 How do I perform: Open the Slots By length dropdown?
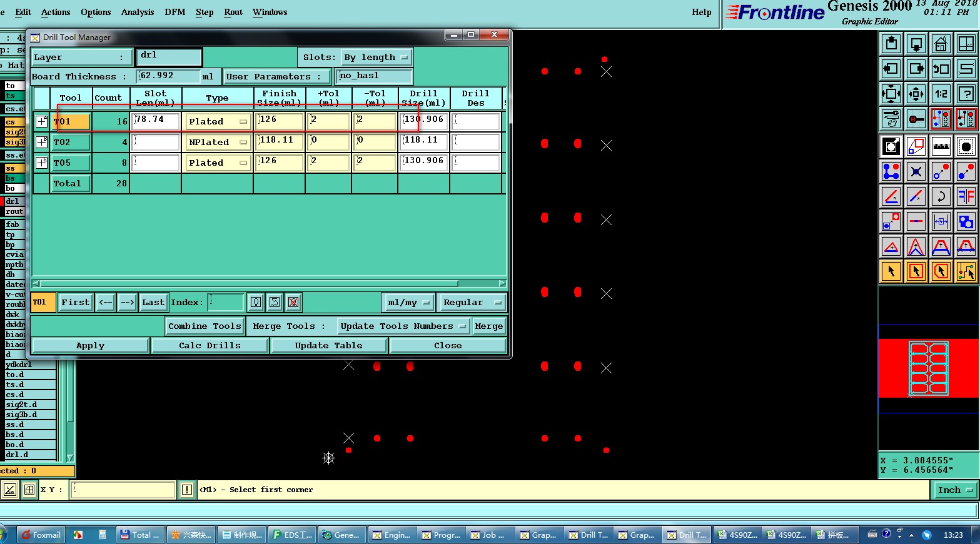pos(376,58)
